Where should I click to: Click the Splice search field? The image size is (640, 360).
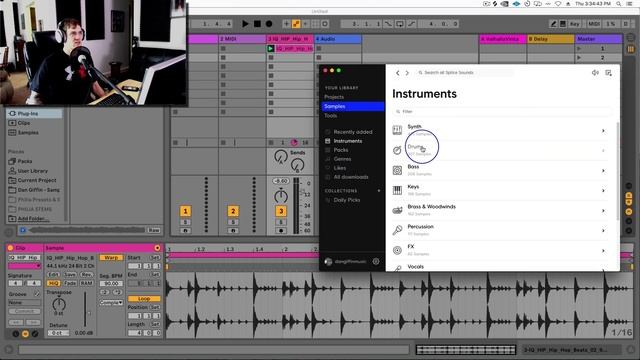pos(465,73)
